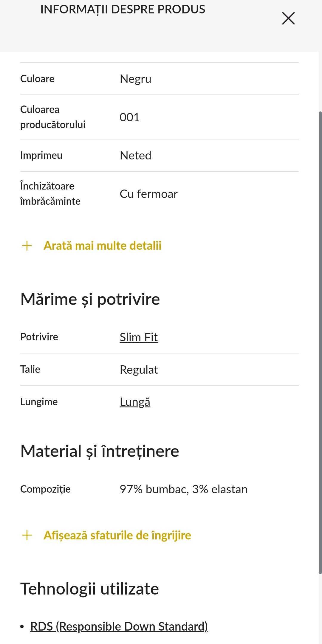
Task: Open the Lungă length link
Action: pos(135,402)
